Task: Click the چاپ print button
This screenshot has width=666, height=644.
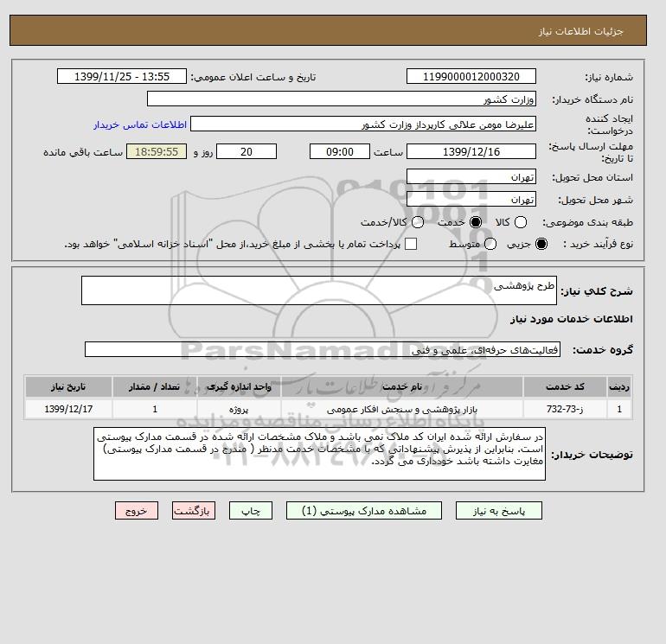Action: tap(251, 511)
